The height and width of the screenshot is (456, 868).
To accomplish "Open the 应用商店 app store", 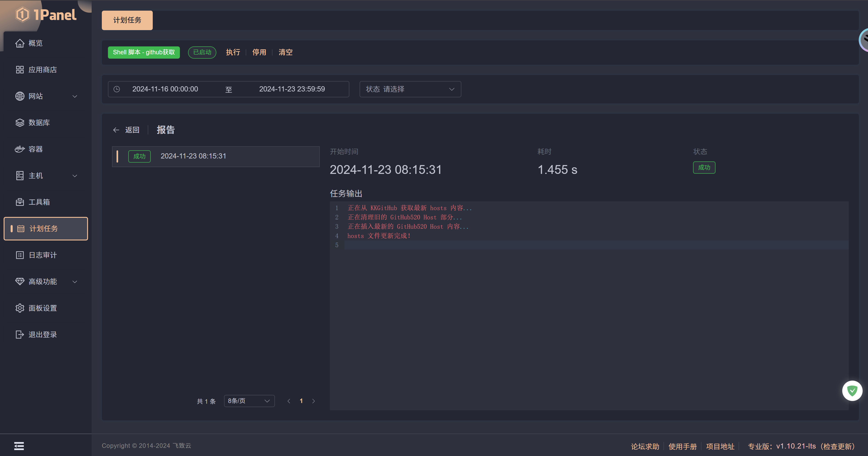I will click(x=43, y=70).
